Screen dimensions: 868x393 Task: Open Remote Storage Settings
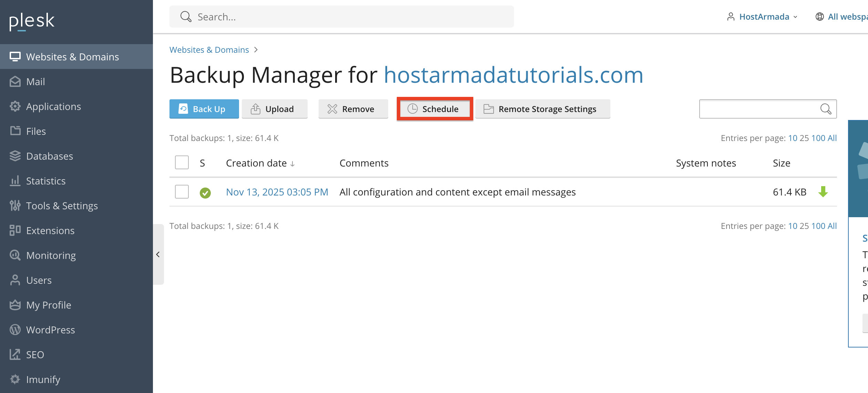tap(542, 109)
